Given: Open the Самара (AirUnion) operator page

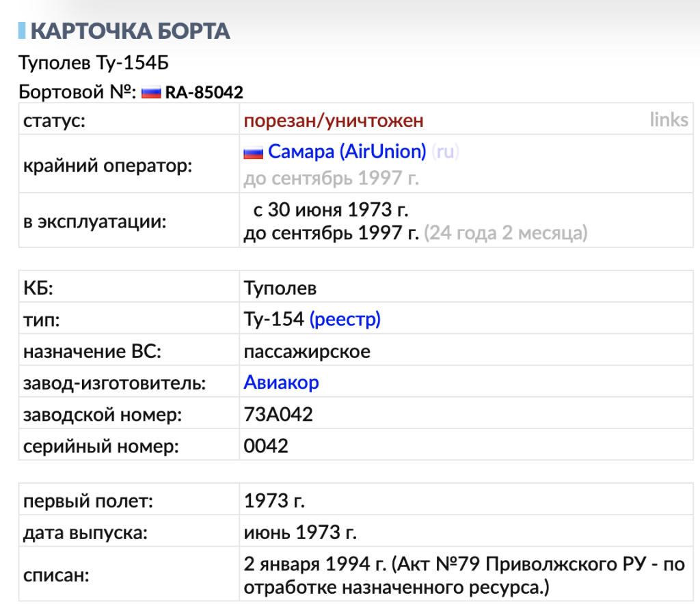Looking at the screenshot, I should pos(350,151).
